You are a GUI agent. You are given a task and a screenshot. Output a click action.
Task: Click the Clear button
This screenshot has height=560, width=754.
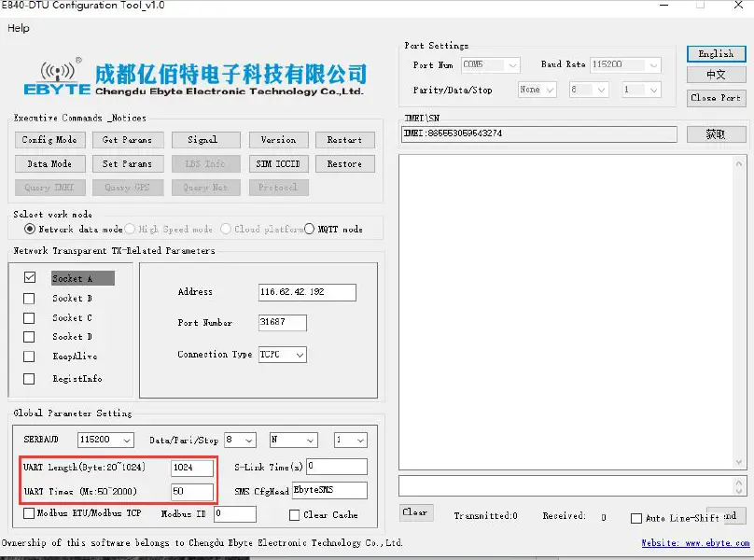point(416,512)
